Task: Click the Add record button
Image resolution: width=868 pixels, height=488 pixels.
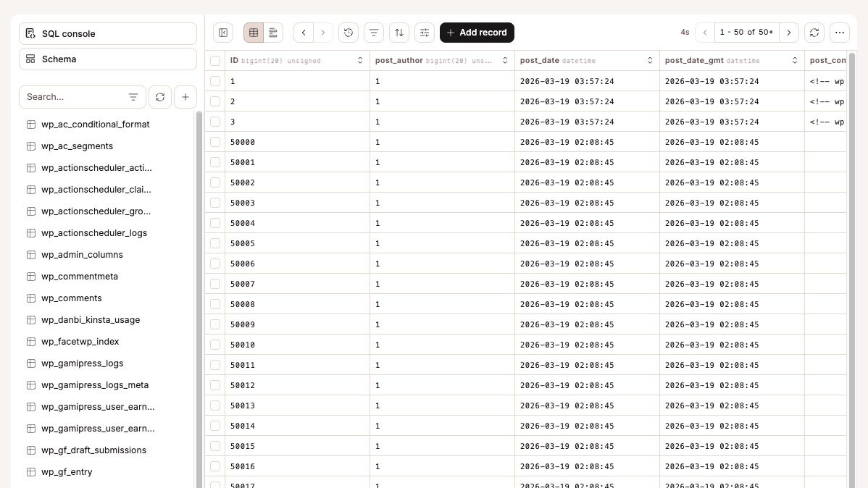Action: tap(477, 33)
